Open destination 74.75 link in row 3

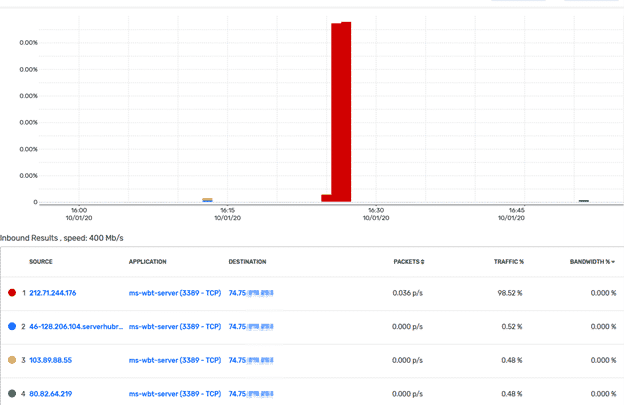coord(251,360)
